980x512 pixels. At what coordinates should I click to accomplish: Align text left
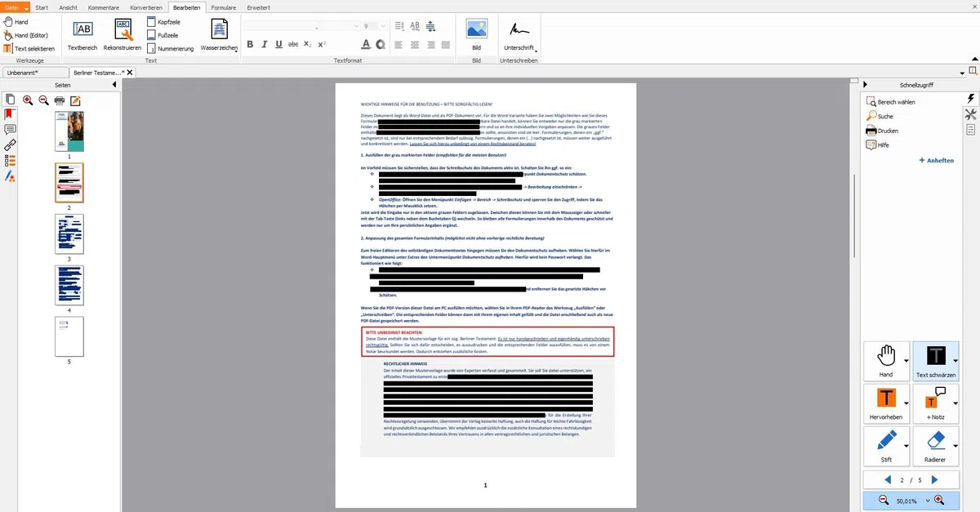click(399, 44)
